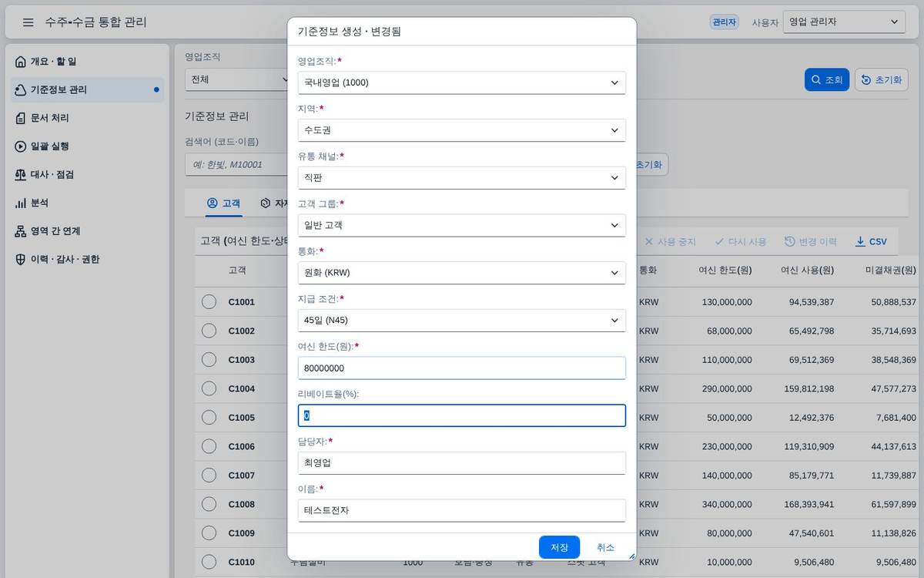Screen dimensions: 924x578
Task: Open the 사용자 dropdown showing 영업 관리자
Action: pos(844,22)
